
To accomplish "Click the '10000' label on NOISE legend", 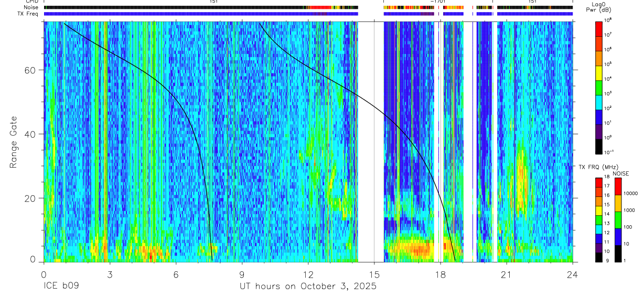I will click(631, 194).
